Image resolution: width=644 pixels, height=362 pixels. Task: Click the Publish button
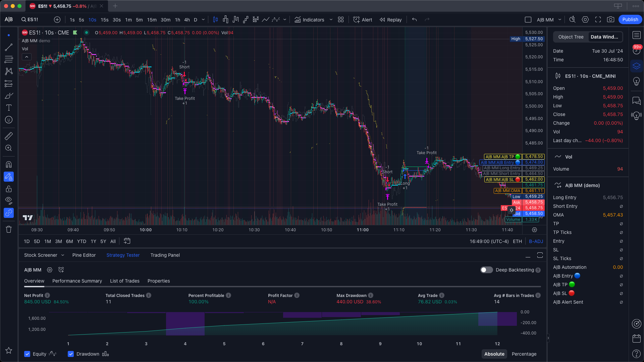click(630, 19)
